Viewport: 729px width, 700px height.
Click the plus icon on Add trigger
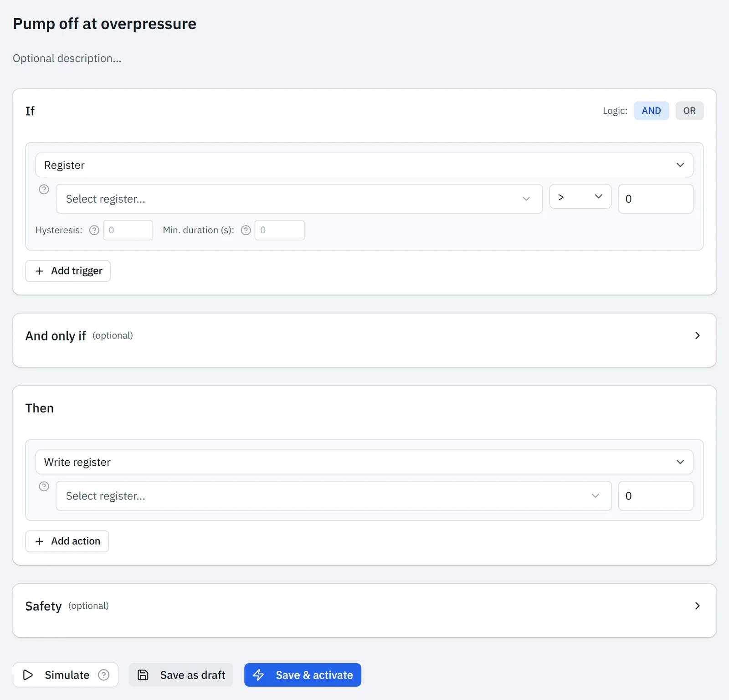click(x=39, y=271)
